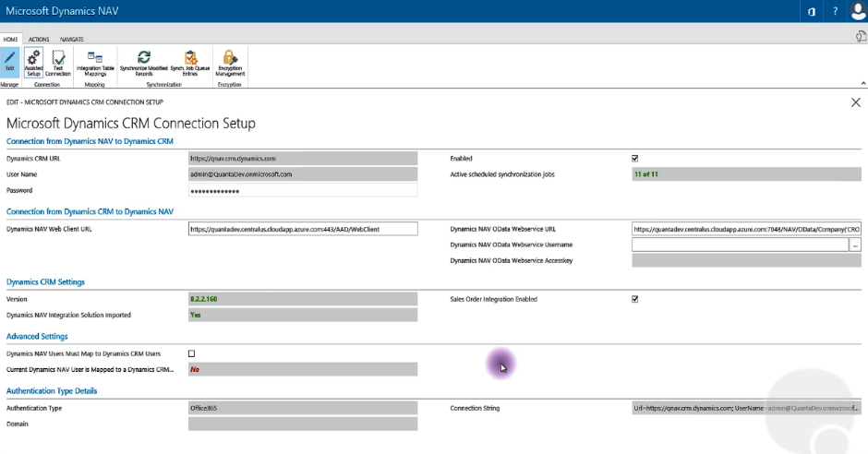Screen dimensions: 868x454
Task: Open the OData Webservice Username lookup button
Action: point(855,245)
